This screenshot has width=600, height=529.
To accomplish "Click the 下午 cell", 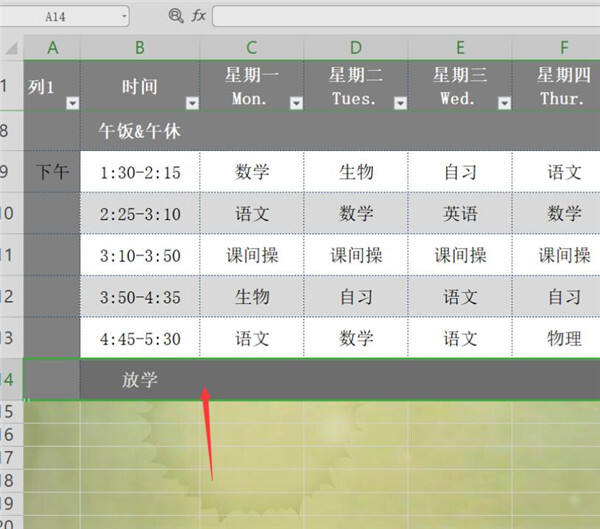I will click(x=52, y=171).
